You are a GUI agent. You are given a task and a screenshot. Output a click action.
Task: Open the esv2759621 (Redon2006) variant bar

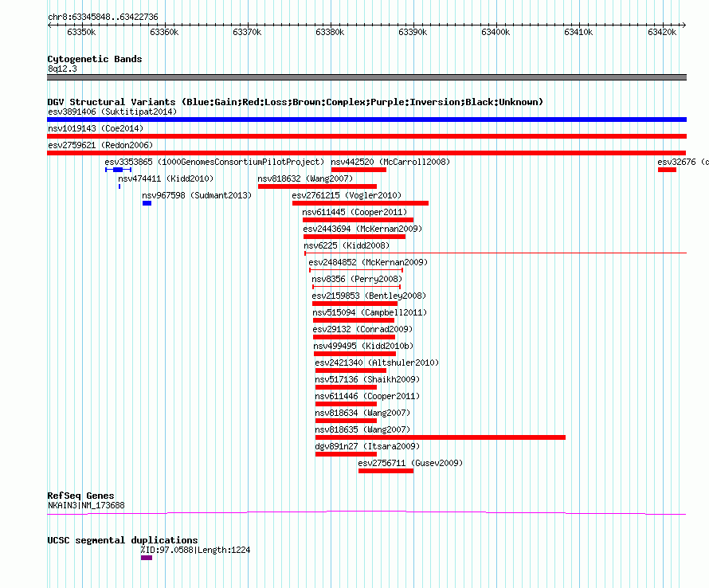(x=366, y=153)
